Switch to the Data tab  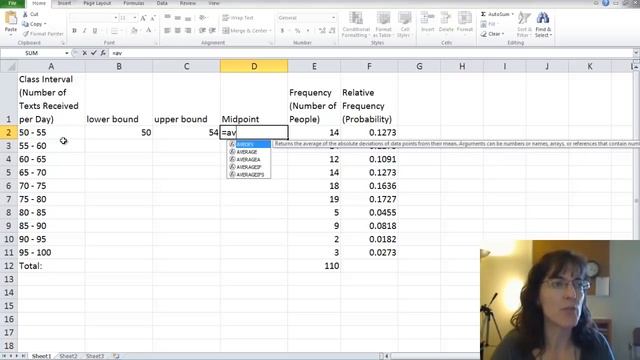coord(162,3)
